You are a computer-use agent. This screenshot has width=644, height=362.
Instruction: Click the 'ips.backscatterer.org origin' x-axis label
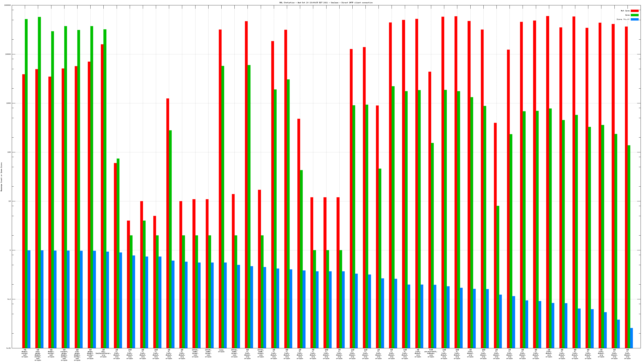click(103, 353)
